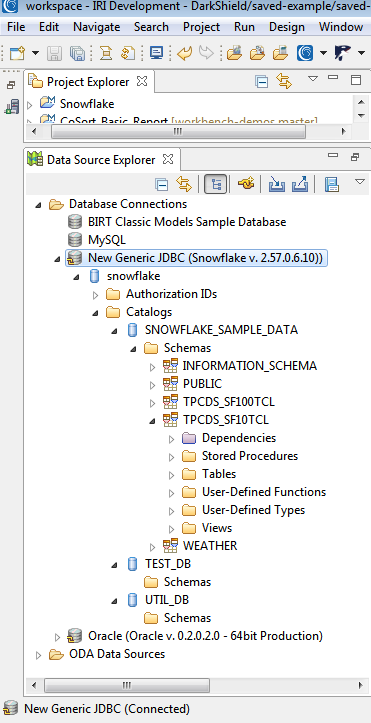Toggle Link with Editor in Project Explorer
The image size is (371, 723).
[x=284, y=82]
